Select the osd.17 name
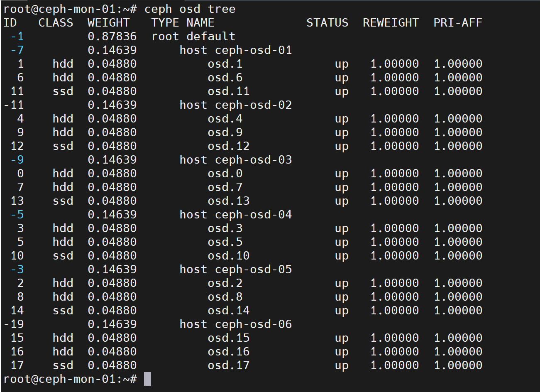This screenshot has height=392, width=540. 229,365
